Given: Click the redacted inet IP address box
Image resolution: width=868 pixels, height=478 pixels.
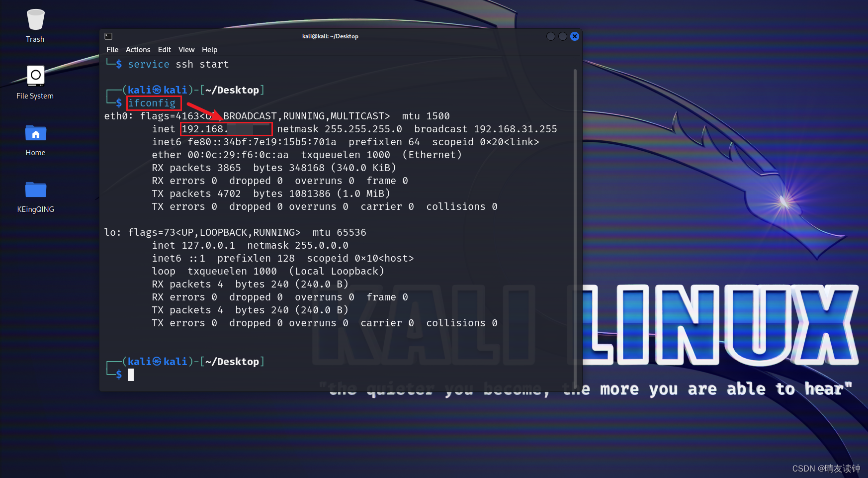Looking at the screenshot, I should 226,129.
